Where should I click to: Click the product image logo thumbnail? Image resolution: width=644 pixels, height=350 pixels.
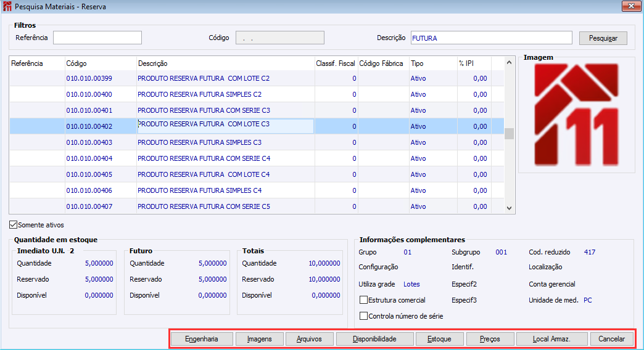click(576, 115)
